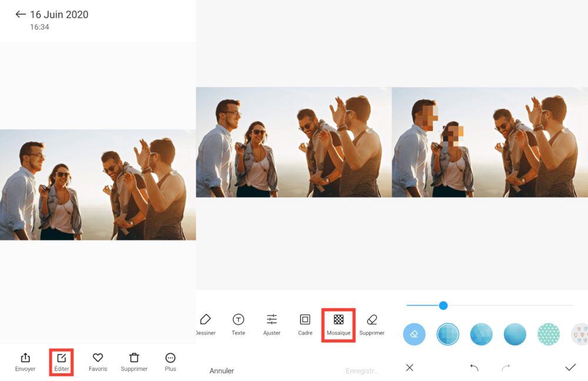Tap Annuler to cancel editing
The image size is (588, 381).
222,370
